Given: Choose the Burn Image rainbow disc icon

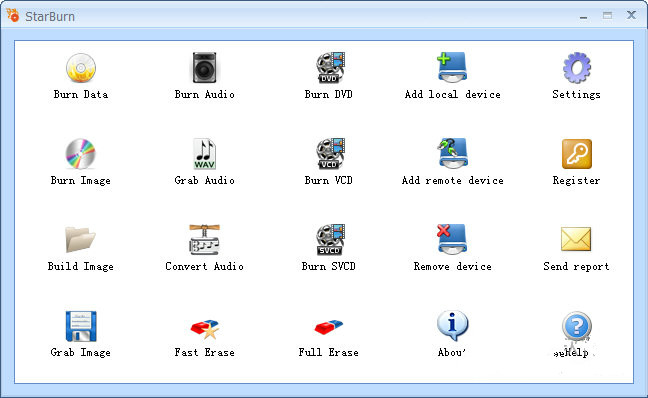Looking at the screenshot, I should click(x=81, y=154).
